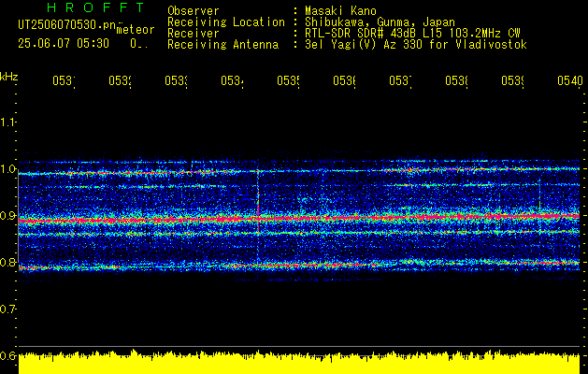Click the 1.1 frequency axis label

point(7,122)
